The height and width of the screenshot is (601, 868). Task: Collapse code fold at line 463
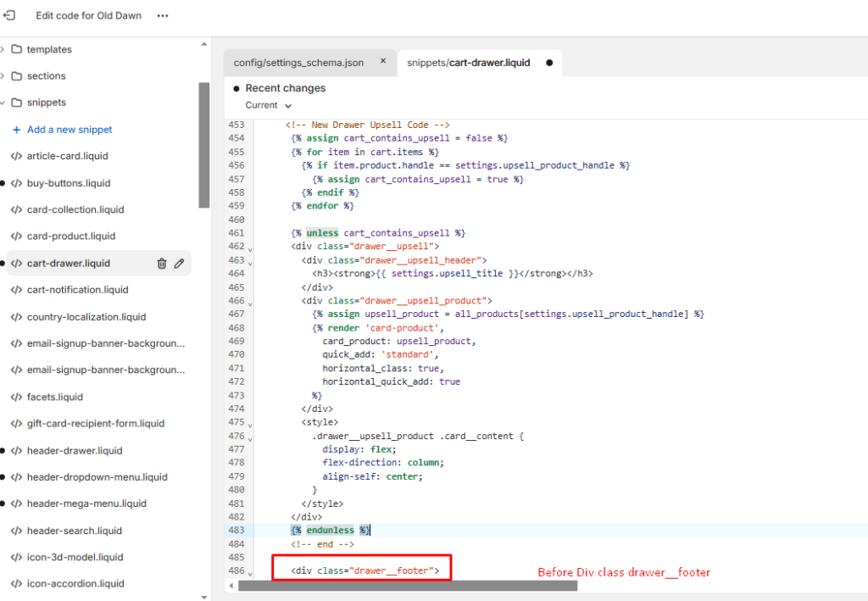coord(250,264)
